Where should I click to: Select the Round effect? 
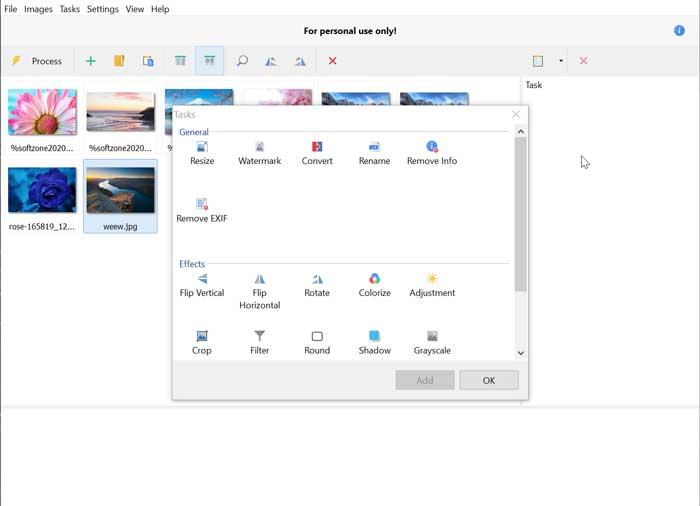pyautogui.click(x=317, y=343)
